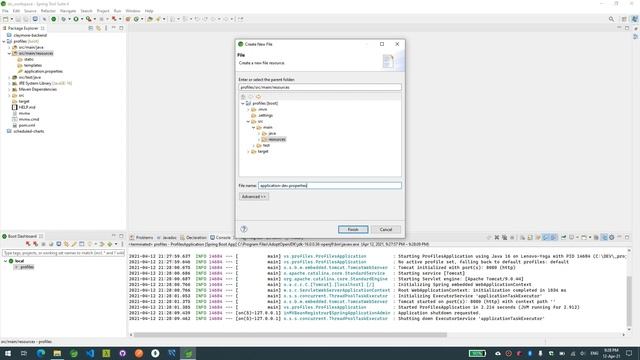Screen dimensions: 640x360
Task: Collapse the src folder in the dialog tree
Action: tap(248, 121)
